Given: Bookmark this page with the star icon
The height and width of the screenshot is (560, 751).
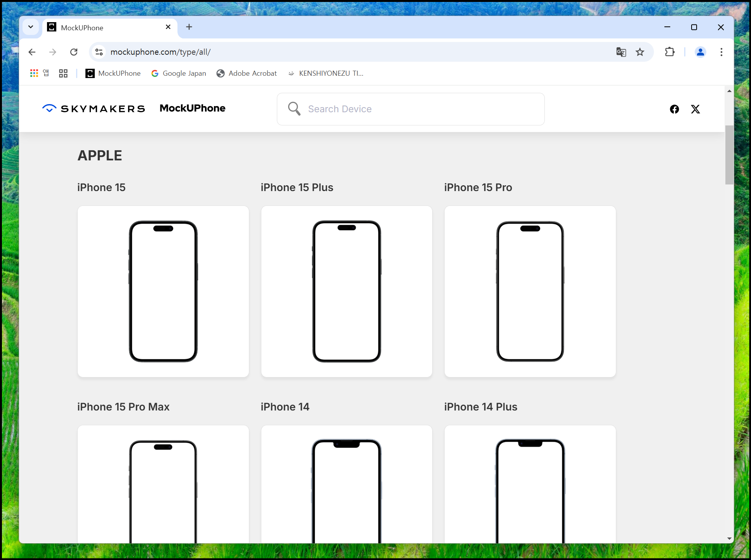Looking at the screenshot, I should pos(640,52).
